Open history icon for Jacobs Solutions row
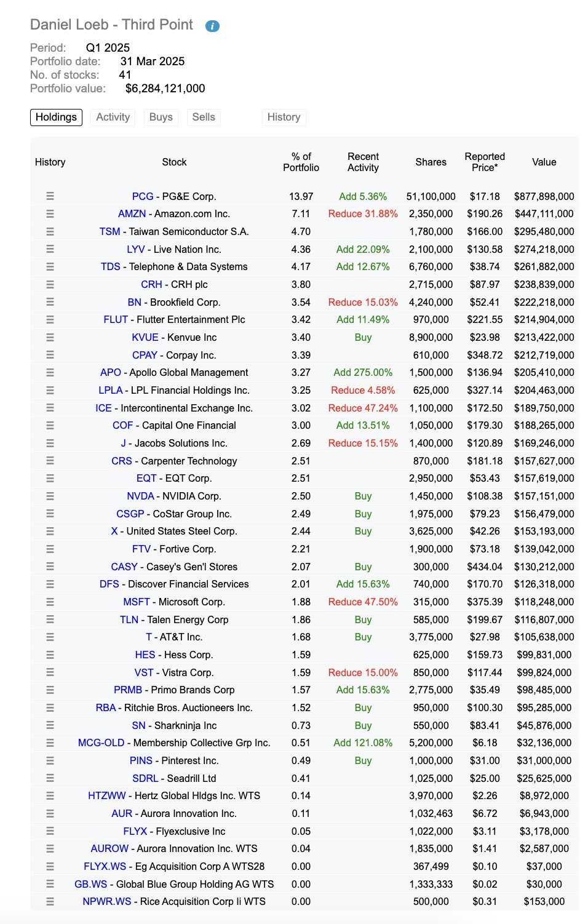Viewport: 588px width, 924px height. (50, 443)
